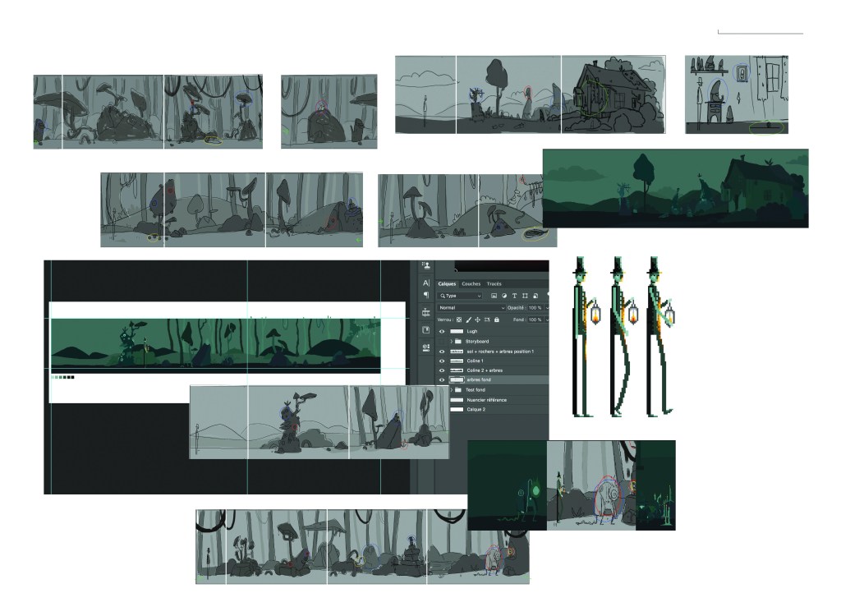Hide the arbres fond layer
This screenshot has height=616, width=841.
click(442, 380)
